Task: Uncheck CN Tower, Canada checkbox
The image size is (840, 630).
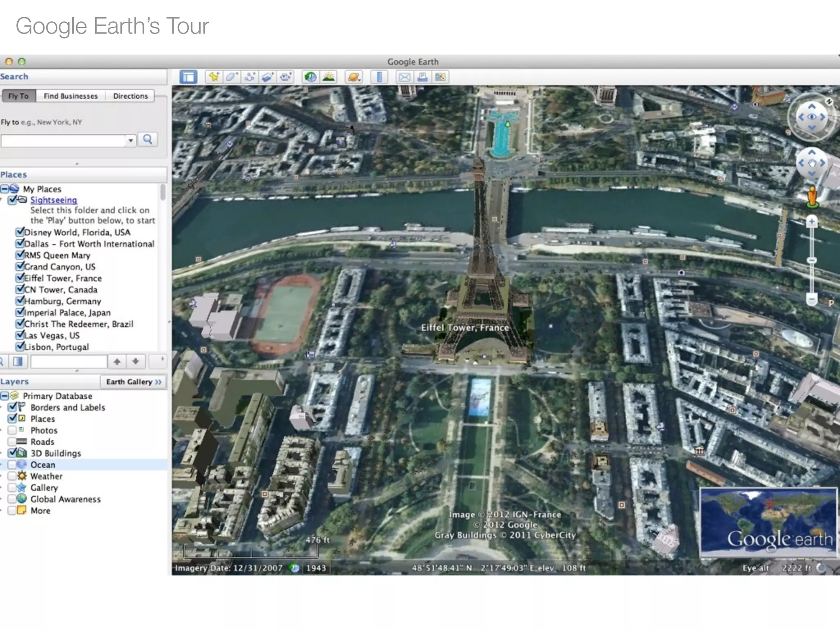Action: pyautogui.click(x=19, y=289)
